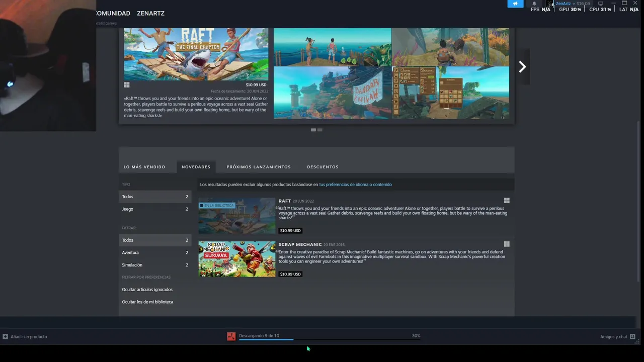Click the $16.03 wallet balance
The image size is (644, 362).
[583, 4]
